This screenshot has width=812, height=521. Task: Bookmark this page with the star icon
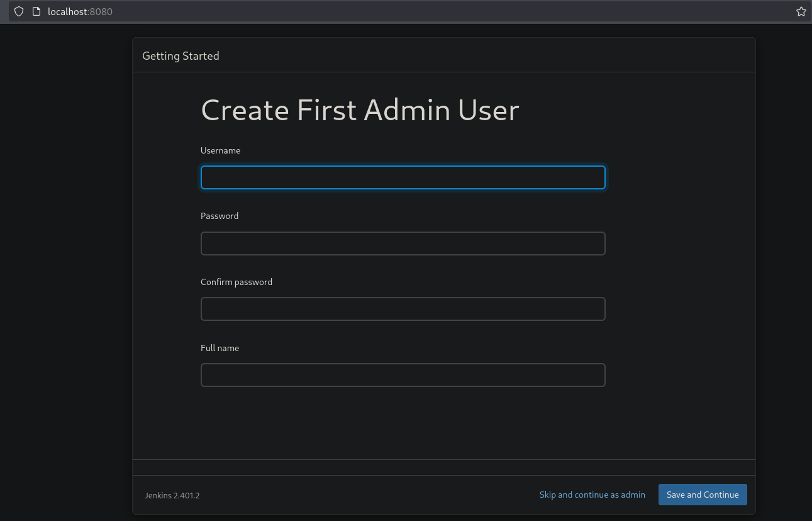pyautogui.click(x=801, y=11)
